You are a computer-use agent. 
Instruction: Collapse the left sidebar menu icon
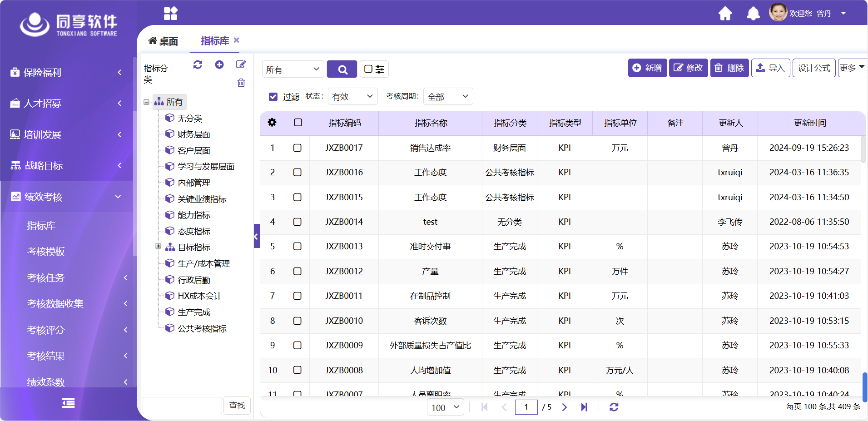pyautogui.click(x=68, y=403)
